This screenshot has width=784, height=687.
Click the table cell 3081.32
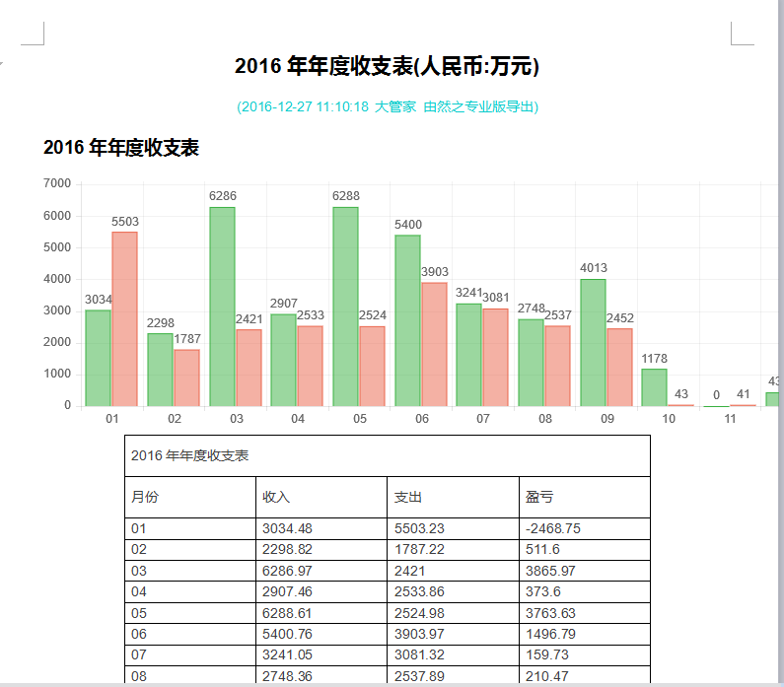[x=453, y=655]
